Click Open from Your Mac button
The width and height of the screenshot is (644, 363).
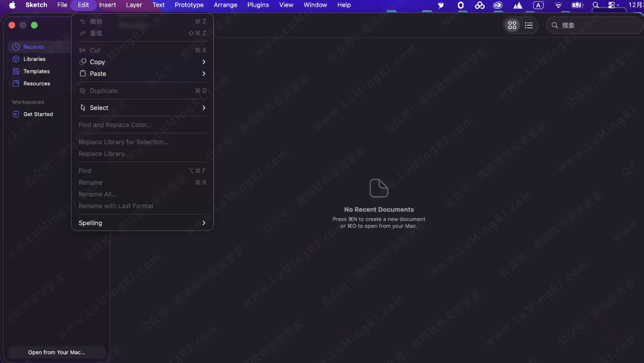tap(57, 352)
